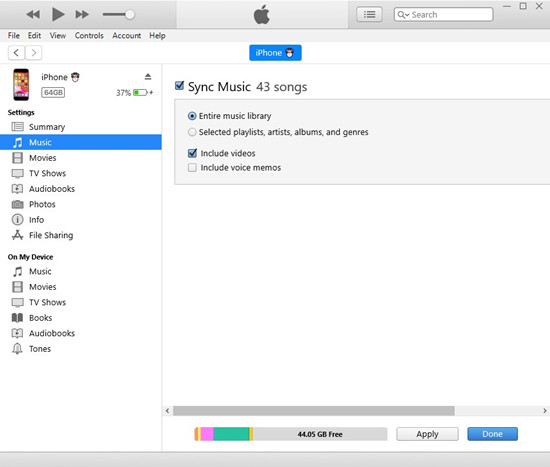
Task: Click the 43 songs count text
Action: (282, 87)
